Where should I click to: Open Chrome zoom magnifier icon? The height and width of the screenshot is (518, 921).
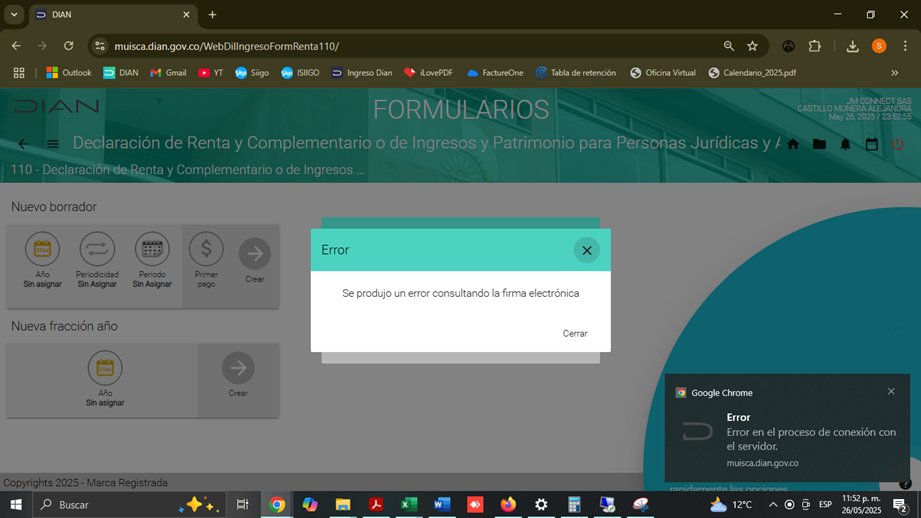pos(728,46)
